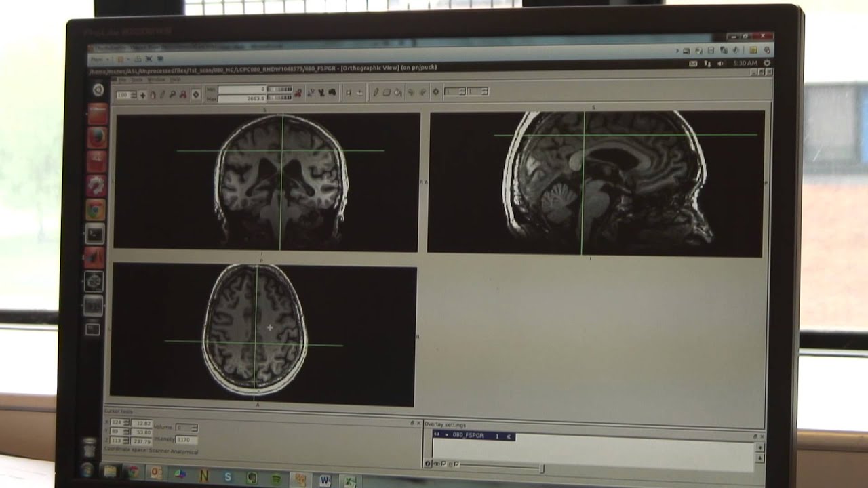868x488 pixels.
Task: Select the crosshair cursor mode tool
Action: pos(143,95)
